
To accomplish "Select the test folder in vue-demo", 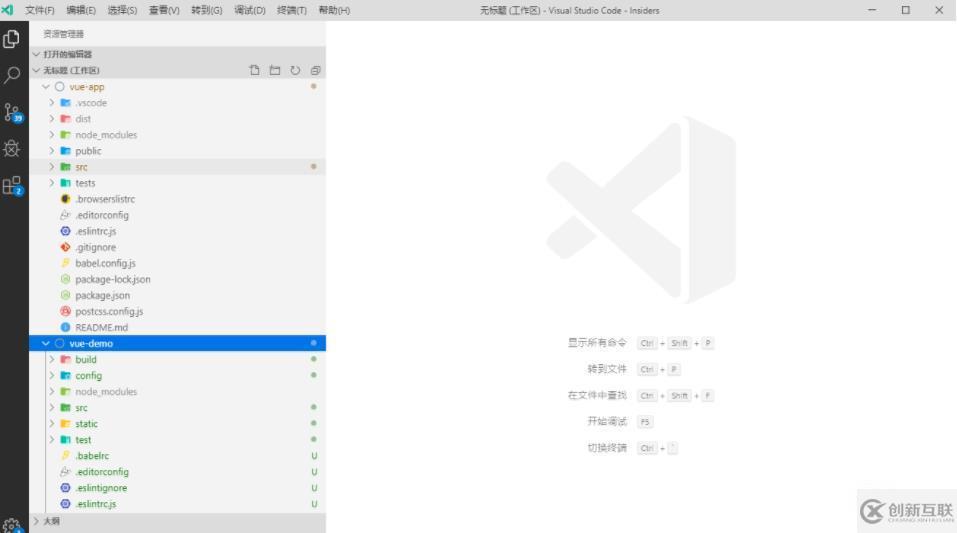I will tap(178, 440).
